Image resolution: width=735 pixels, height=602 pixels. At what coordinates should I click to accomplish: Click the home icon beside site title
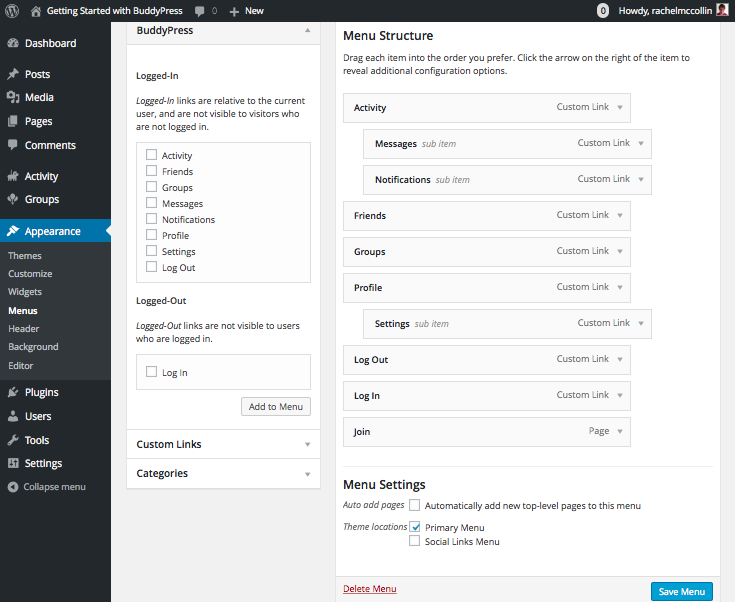click(36, 11)
